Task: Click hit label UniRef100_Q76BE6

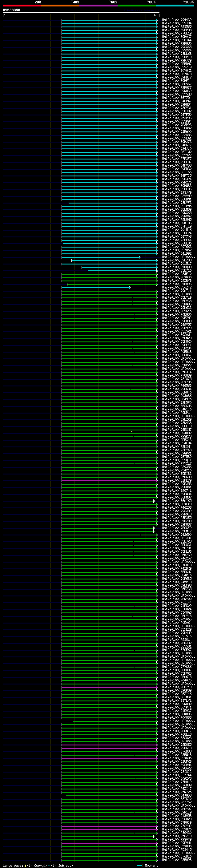Action: (177, 856)
